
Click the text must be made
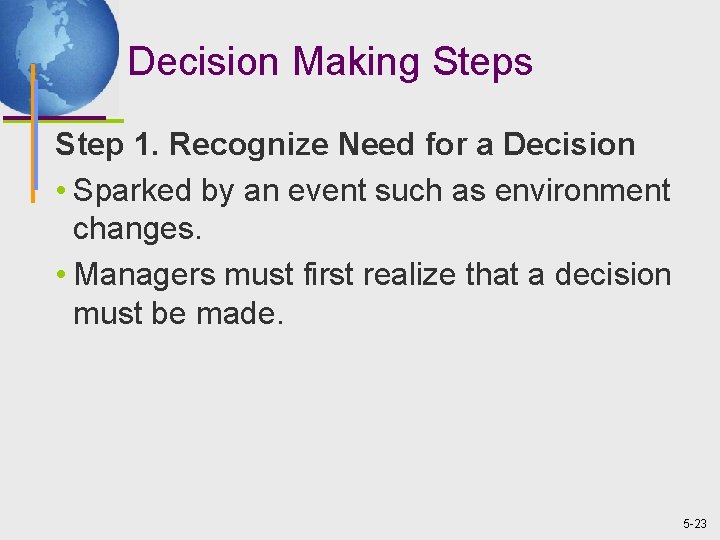pos(178,314)
